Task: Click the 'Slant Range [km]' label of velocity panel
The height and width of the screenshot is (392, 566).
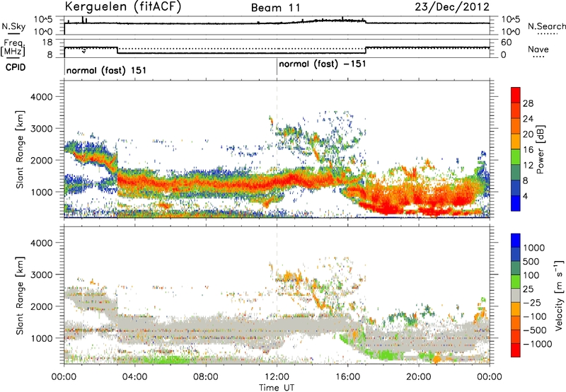Action: [20, 296]
